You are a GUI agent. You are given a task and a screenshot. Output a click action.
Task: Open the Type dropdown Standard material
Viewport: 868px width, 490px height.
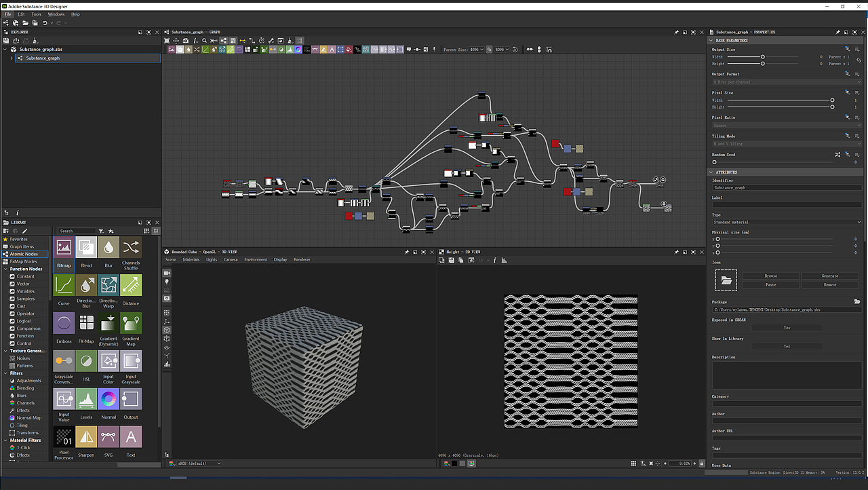pyautogui.click(x=787, y=222)
